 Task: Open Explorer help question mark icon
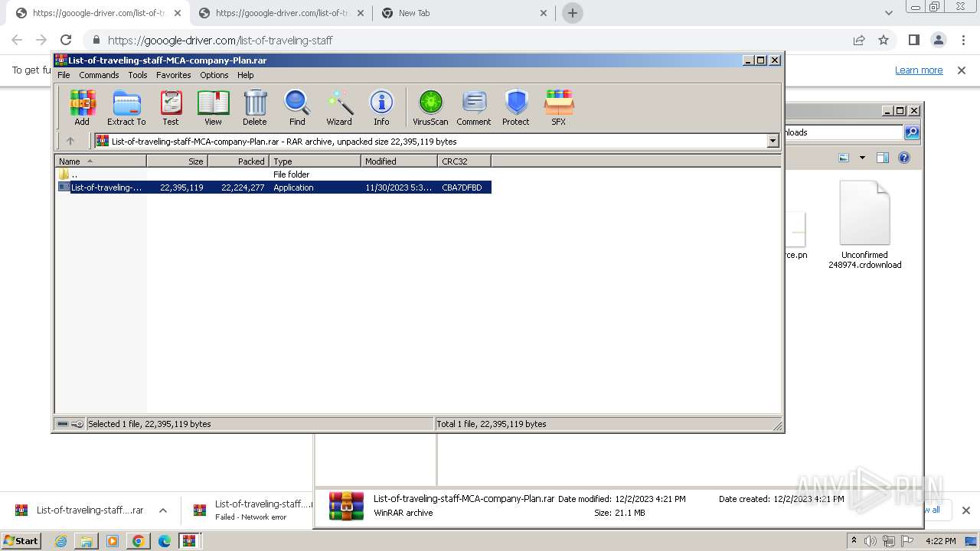pyautogui.click(x=904, y=158)
